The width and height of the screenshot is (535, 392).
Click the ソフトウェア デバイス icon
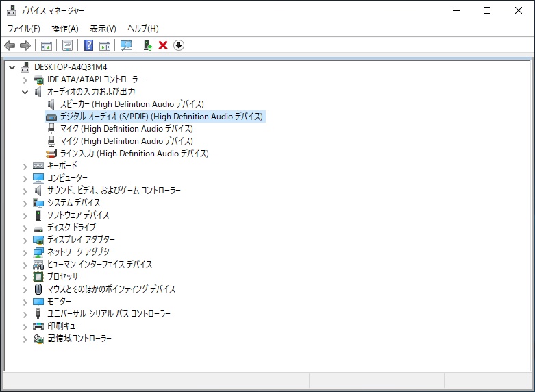tap(38, 215)
